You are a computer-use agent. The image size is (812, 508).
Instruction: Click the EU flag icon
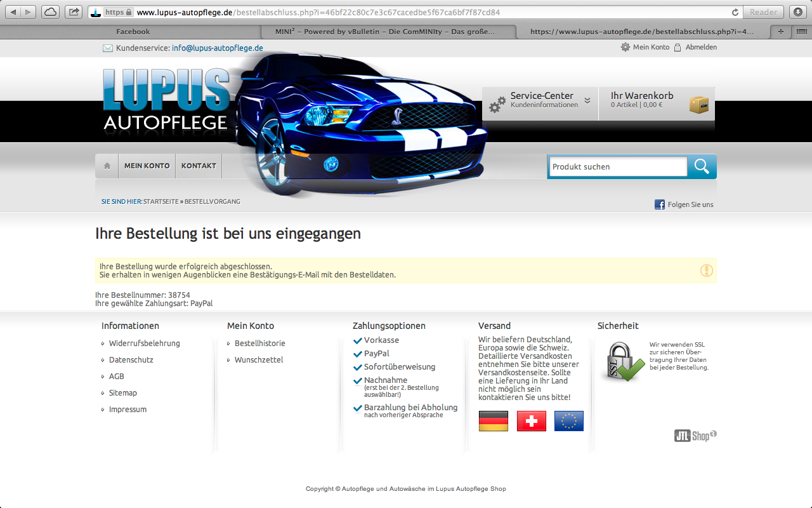[569, 421]
